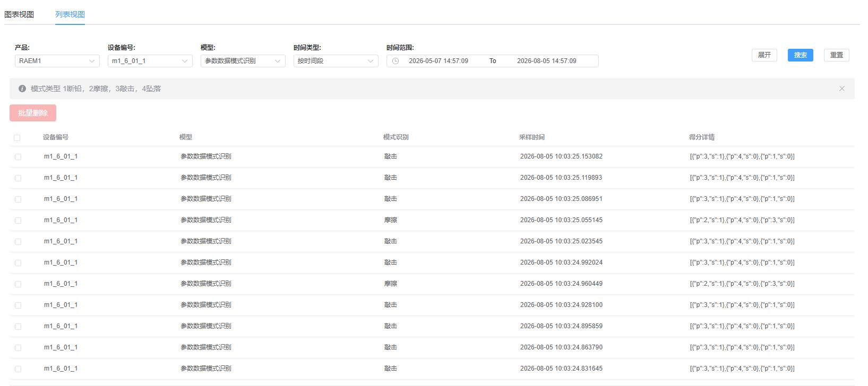Click 敲击 in the 10:03:24.831645 row
The width and height of the screenshot is (868, 386).
391,369
